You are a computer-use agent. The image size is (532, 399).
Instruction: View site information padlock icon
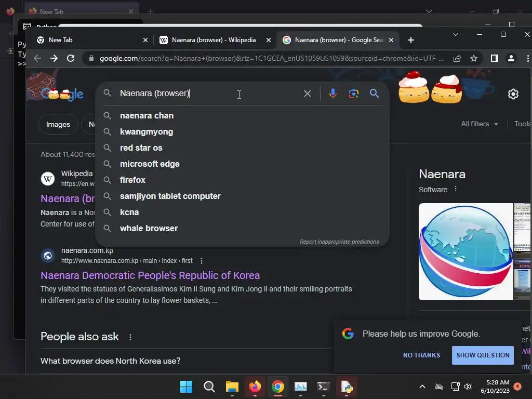click(91, 58)
